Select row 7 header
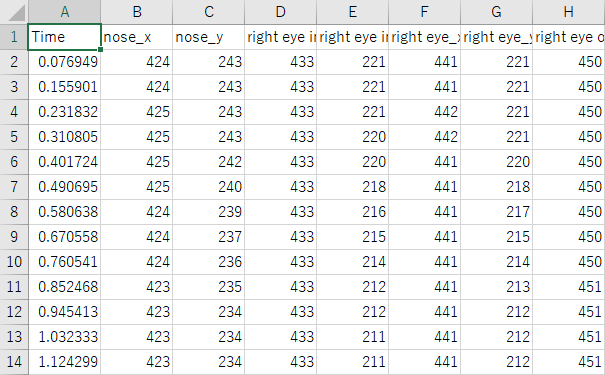Viewport: 605px width, 375px height. [x=14, y=187]
